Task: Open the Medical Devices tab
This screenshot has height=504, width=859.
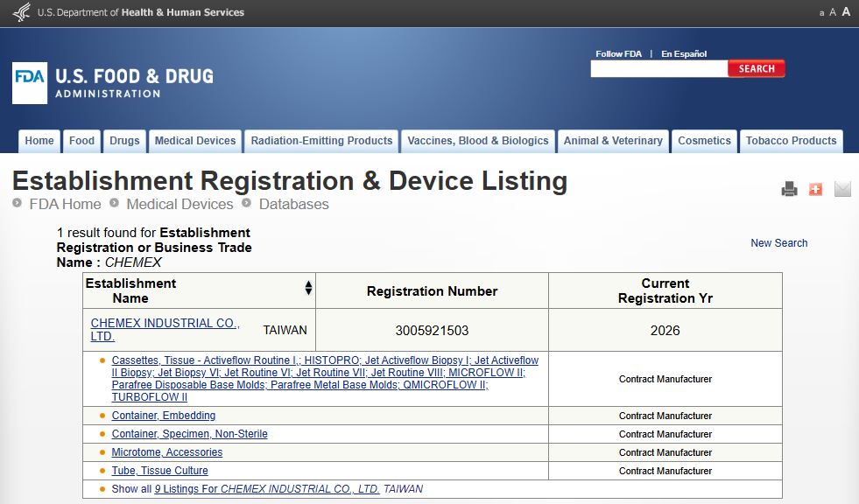Action: coord(195,141)
